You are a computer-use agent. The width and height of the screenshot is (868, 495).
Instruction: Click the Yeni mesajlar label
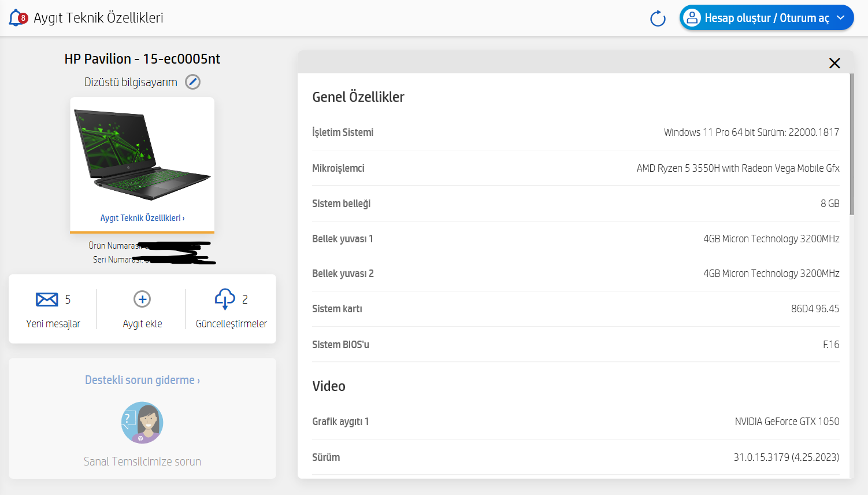coord(53,324)
